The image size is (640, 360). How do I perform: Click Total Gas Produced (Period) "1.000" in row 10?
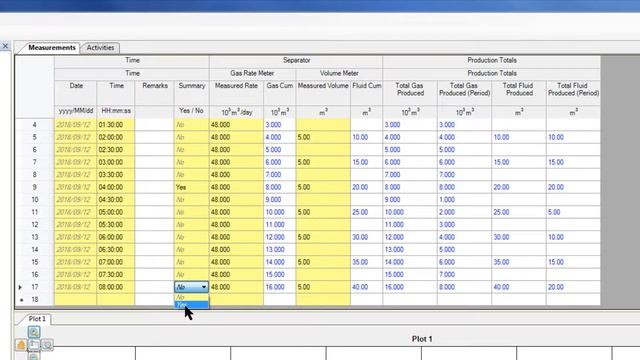464,200
